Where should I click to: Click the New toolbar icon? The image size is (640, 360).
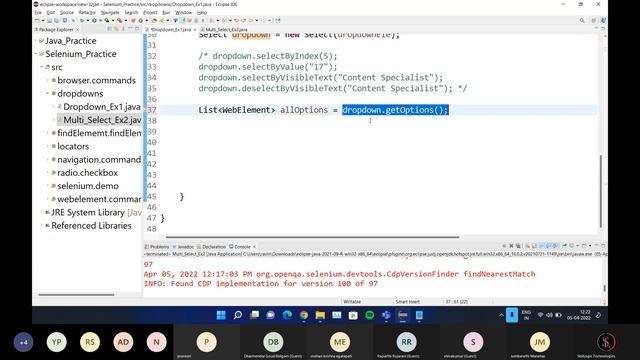38,20
